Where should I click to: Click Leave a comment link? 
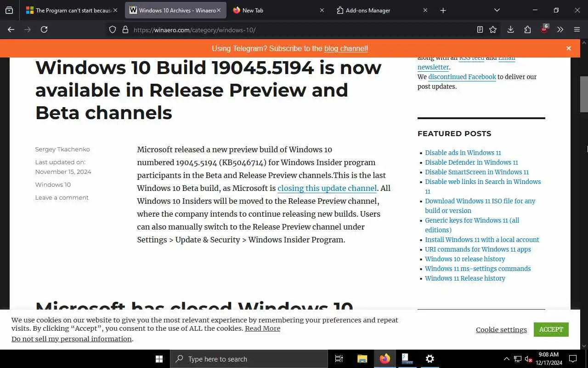[x=62, y=197]
